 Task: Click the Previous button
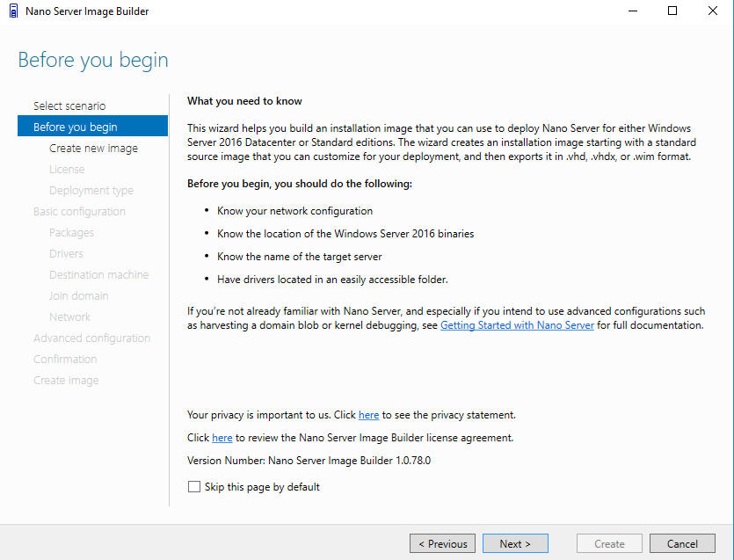click(x=442, y=543)
